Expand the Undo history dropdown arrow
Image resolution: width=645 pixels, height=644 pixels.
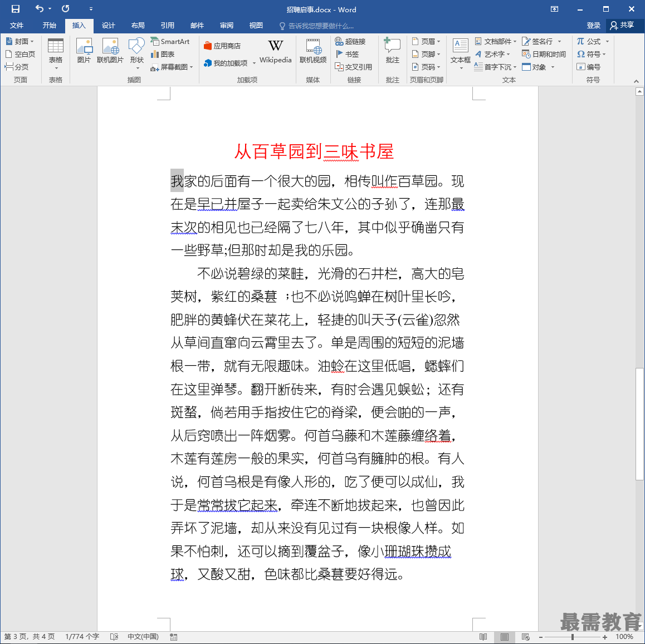50,9
